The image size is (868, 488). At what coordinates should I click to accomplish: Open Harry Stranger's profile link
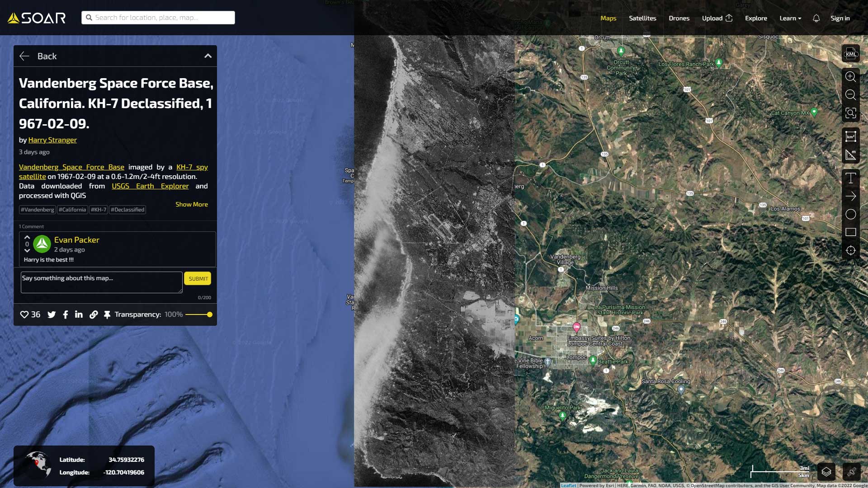pos(52,140)
